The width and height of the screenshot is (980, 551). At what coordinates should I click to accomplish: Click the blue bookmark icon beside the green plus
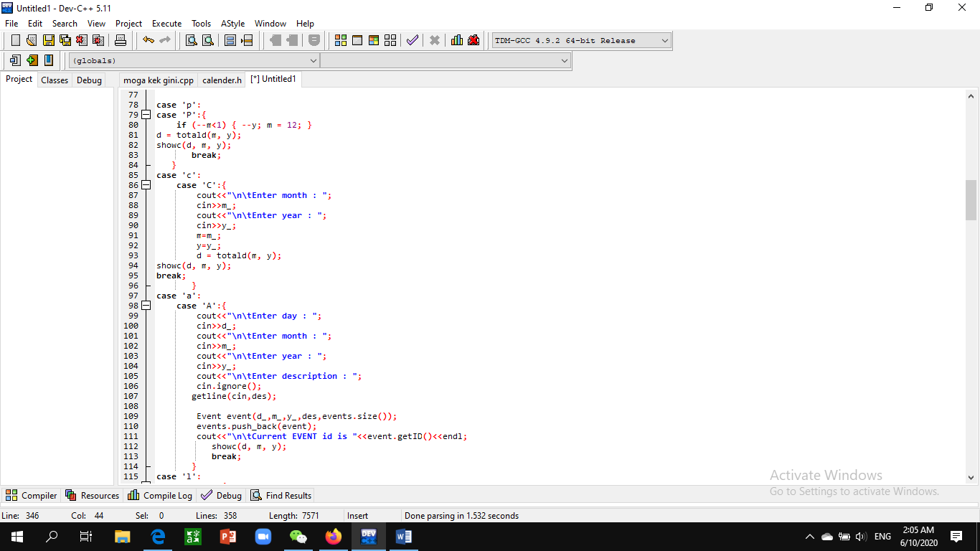click(x=49, y=60)
